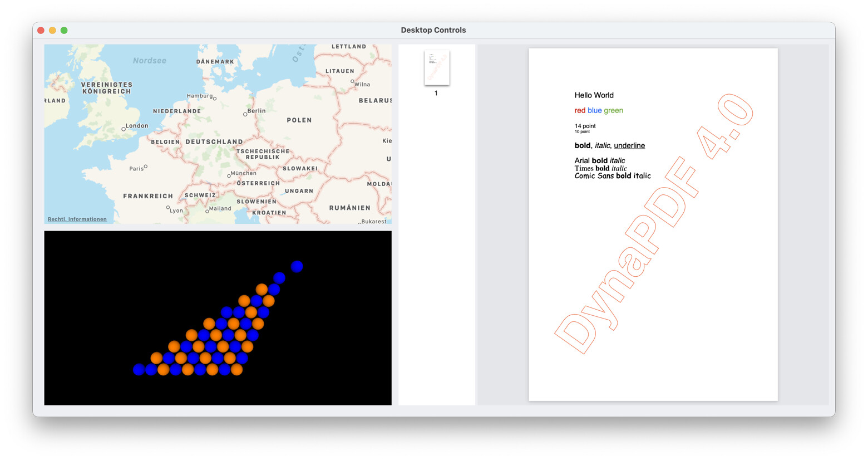Close the Desktop Controls window

pos(41,31)
